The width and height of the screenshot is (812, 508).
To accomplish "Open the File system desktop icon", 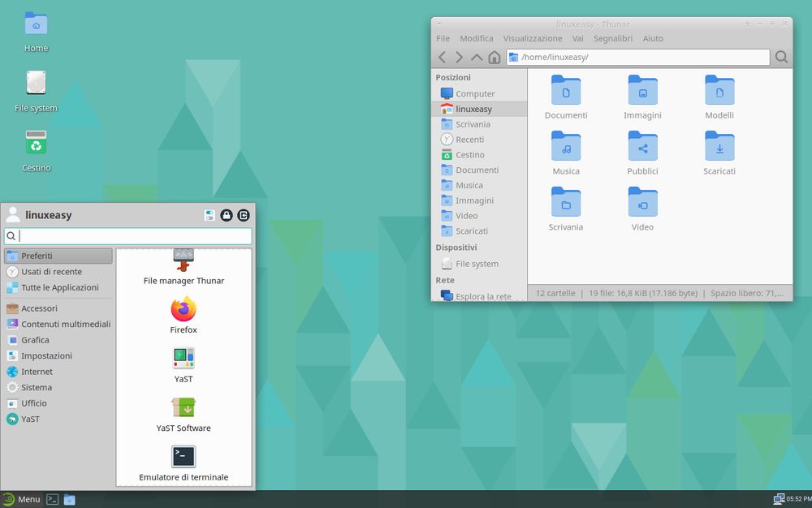I will (x=37, y=83).
